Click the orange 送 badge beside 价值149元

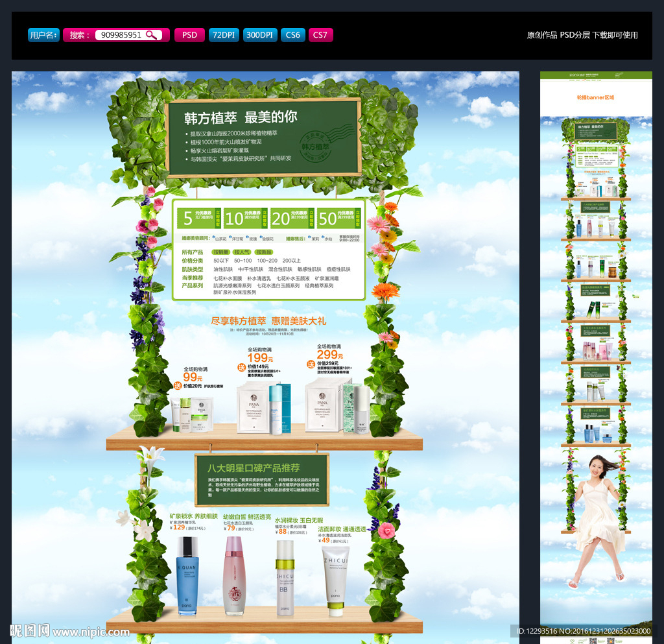point(241,368)
